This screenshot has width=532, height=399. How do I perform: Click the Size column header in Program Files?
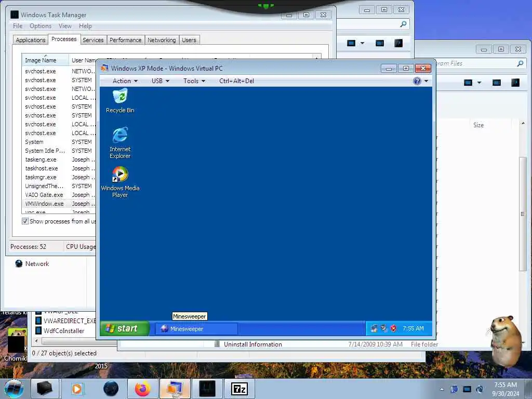478,125
